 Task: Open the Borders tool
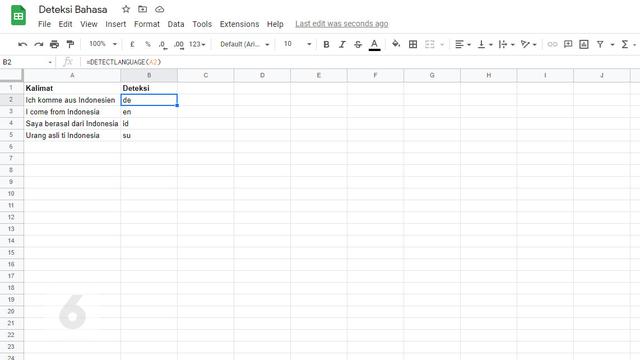pos(413,44)
